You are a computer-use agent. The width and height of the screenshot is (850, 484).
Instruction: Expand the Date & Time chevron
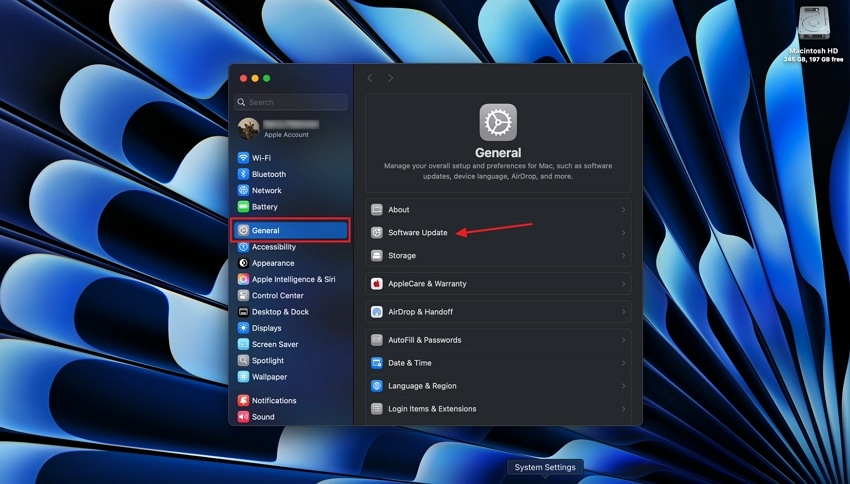click(623, 363)
